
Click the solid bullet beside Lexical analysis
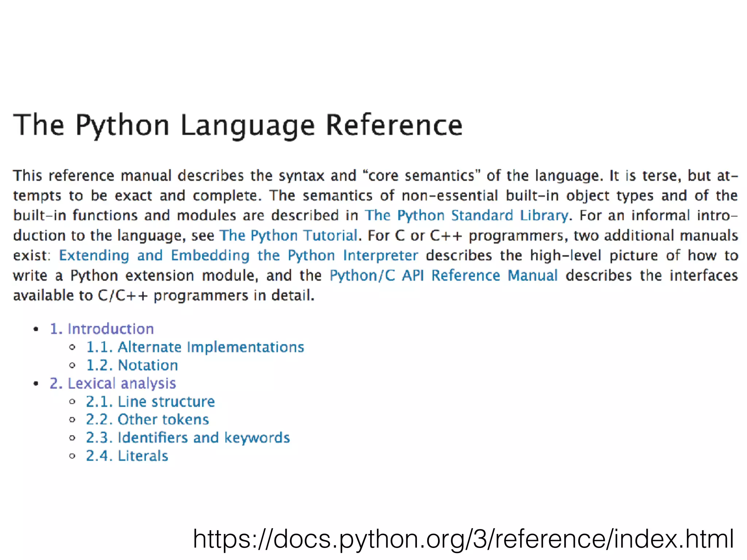pyautogui.click(x=36, y=384)
